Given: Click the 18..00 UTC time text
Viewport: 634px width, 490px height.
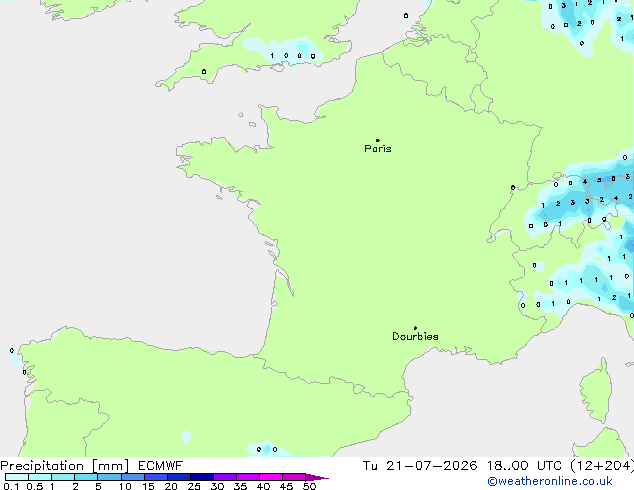Looking at the screenshot, I should click(524, 466).
